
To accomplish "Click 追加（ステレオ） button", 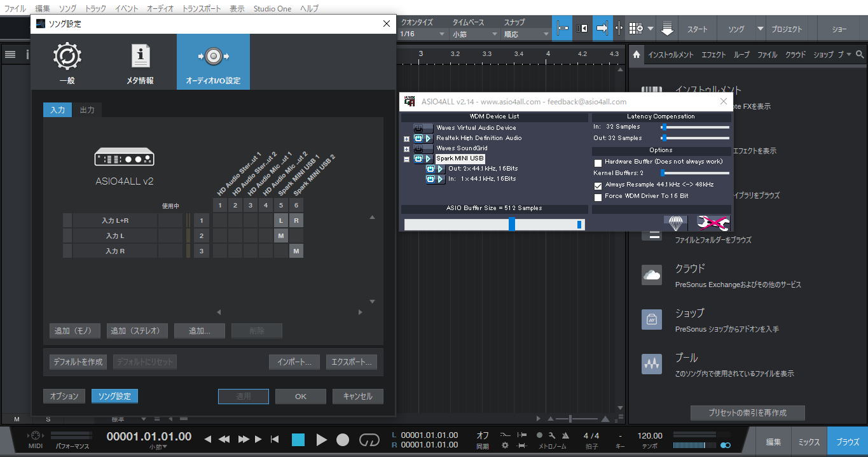I will click(x=137, y=331).
